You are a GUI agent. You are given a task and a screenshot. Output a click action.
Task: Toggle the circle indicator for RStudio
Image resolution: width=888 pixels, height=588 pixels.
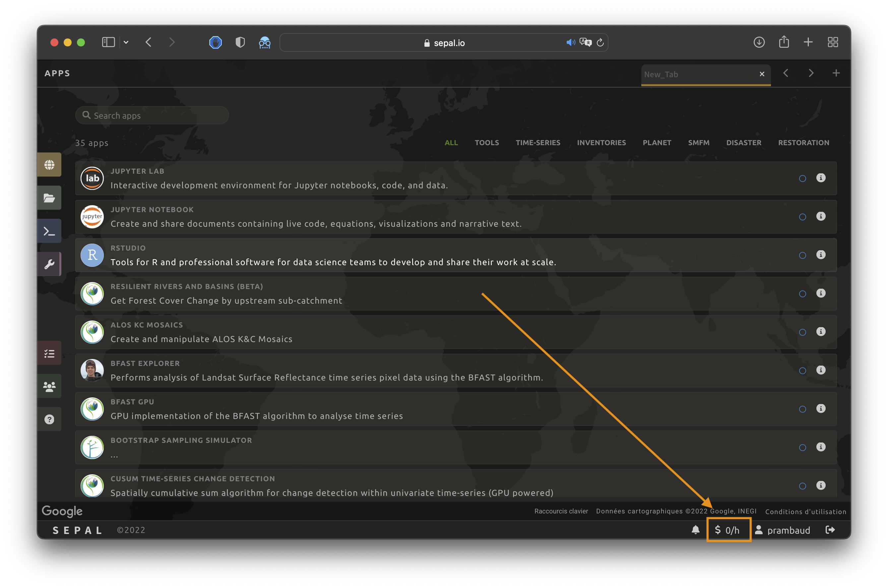(x=802, y=255)
